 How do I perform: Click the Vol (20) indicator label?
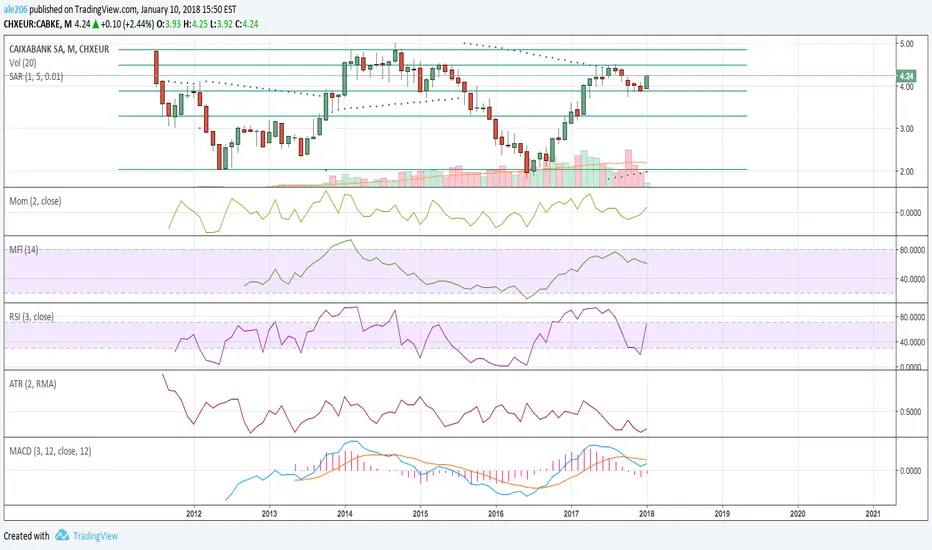coord(23,63)
